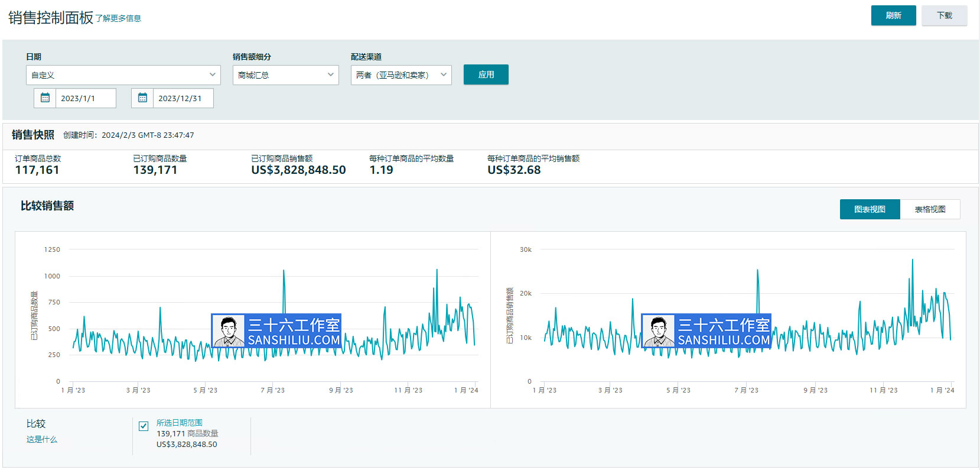Click the 比较销售额 heading
Screen dimensions: 980x470
pyautogui.click(x=47, y=206)
